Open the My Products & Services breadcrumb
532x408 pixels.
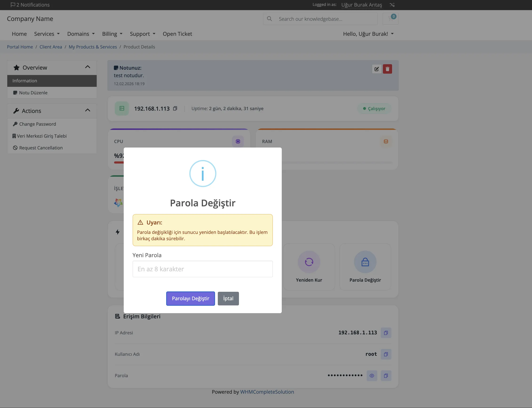click(93, 47)
